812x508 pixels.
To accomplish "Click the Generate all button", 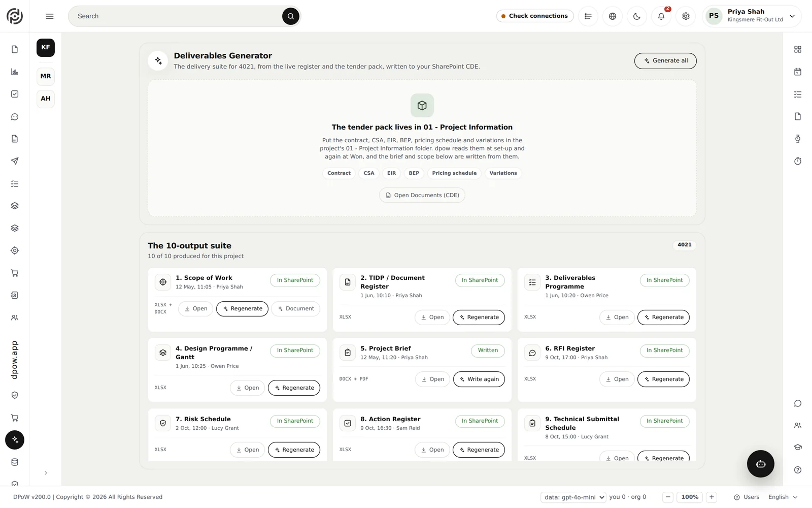I will (665, 61).
